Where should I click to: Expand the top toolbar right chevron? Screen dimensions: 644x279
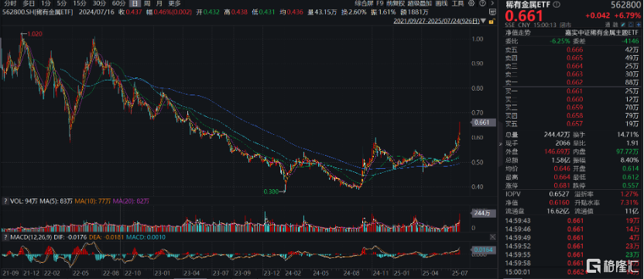point(492,3)
